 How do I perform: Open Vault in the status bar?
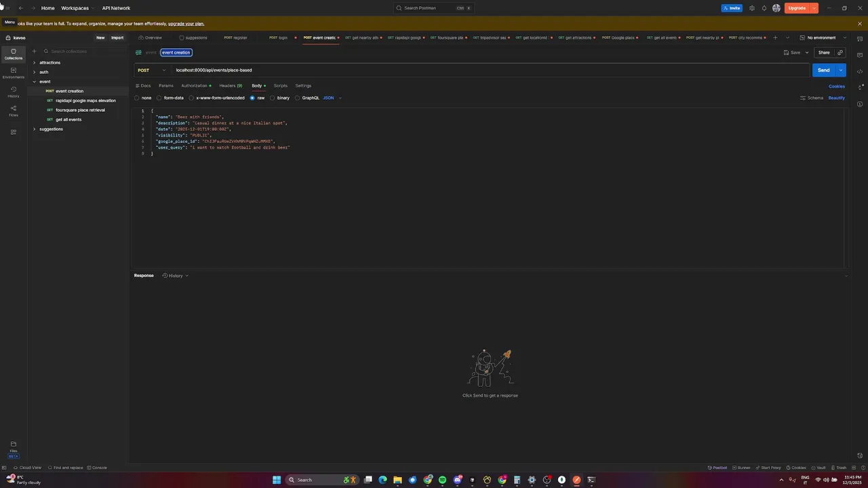point(818,468)
